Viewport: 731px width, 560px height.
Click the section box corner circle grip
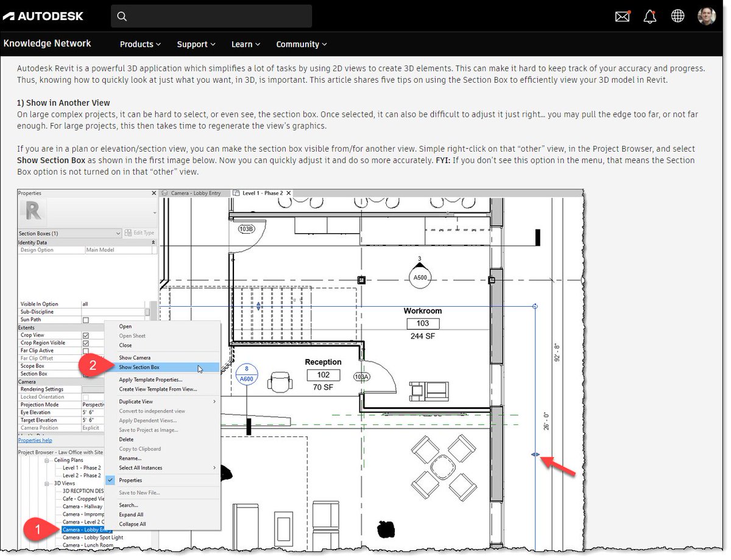(535, 306)
